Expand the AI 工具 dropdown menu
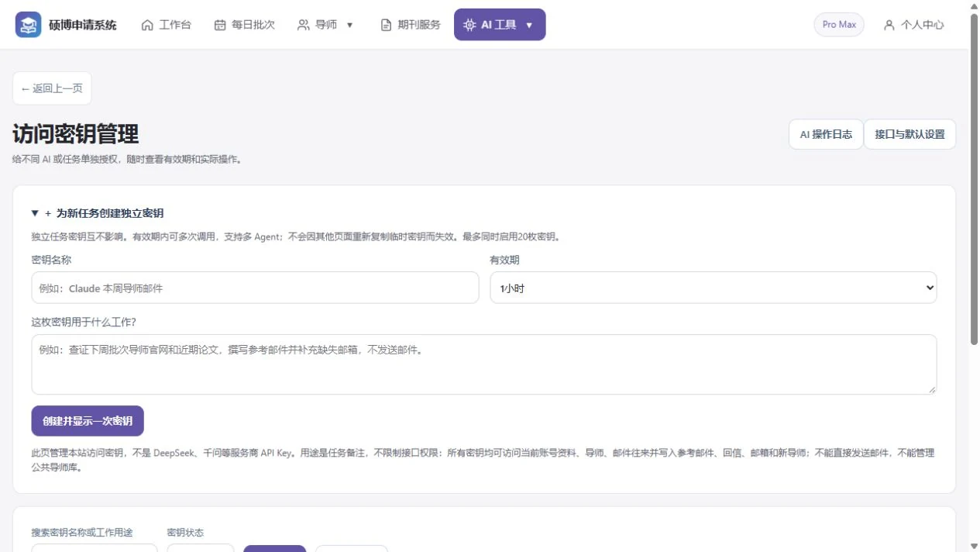The height and width of the screenshot is (552, 980). [500, 25]
